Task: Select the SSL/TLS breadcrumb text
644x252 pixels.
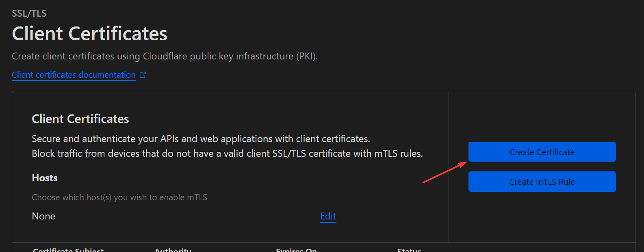Action: coord(29,13)
